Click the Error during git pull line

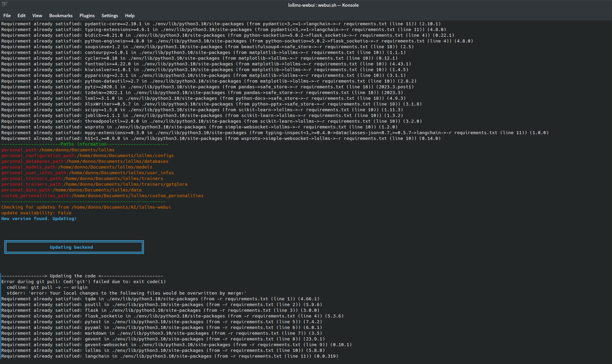[x=83, y=281]
